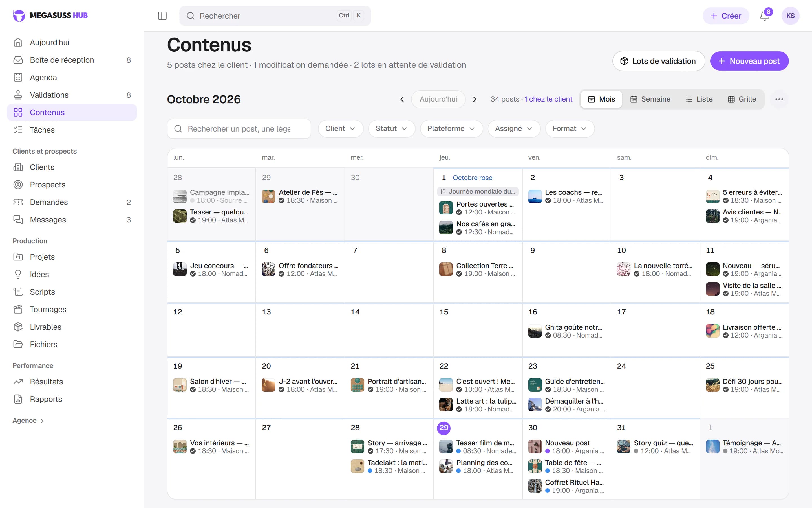Open Validations in sidebar
This screenshot has width=812, height=508.
click(x=72, y=95)
